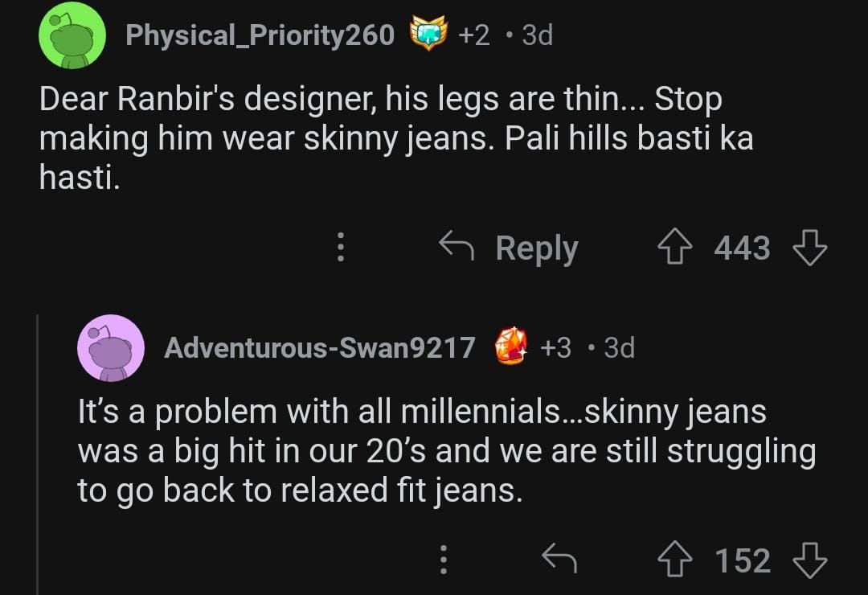Tap the millennials reply comment text
Viewport: 868px width, 595px height.
(446, 451)
